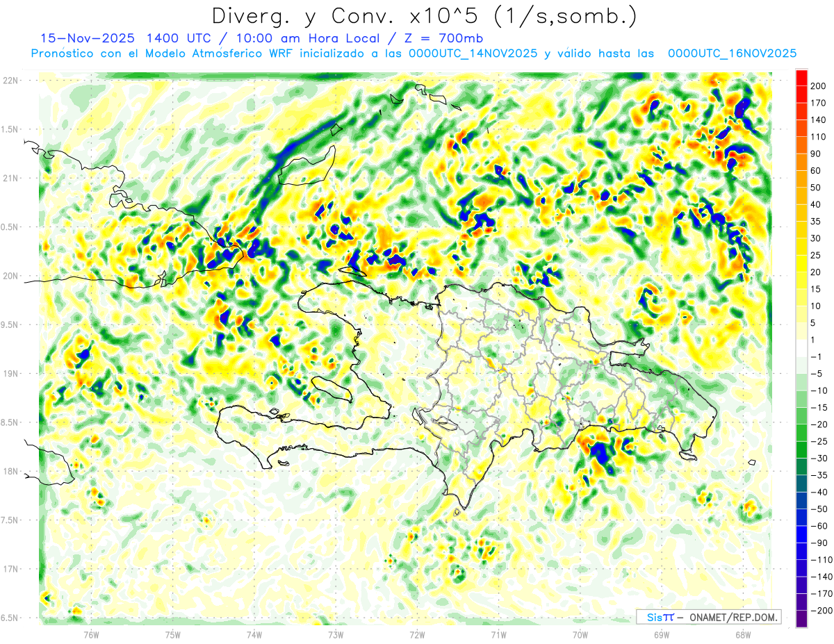Screen dimensions: 834x644
Task: Click the latitude label '21N'
Action: [10, 178]
